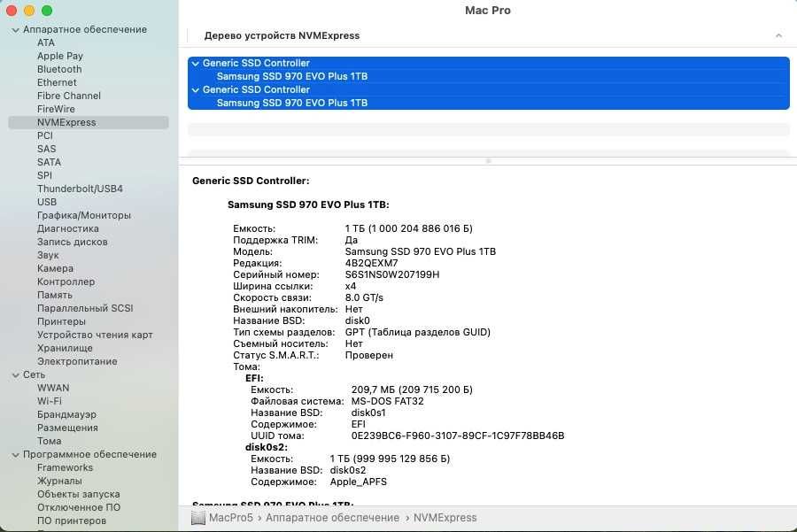Select second Samsung SSD 970 EVO Plus 1TB row
The image size is (797, 532).
[489, 103]
